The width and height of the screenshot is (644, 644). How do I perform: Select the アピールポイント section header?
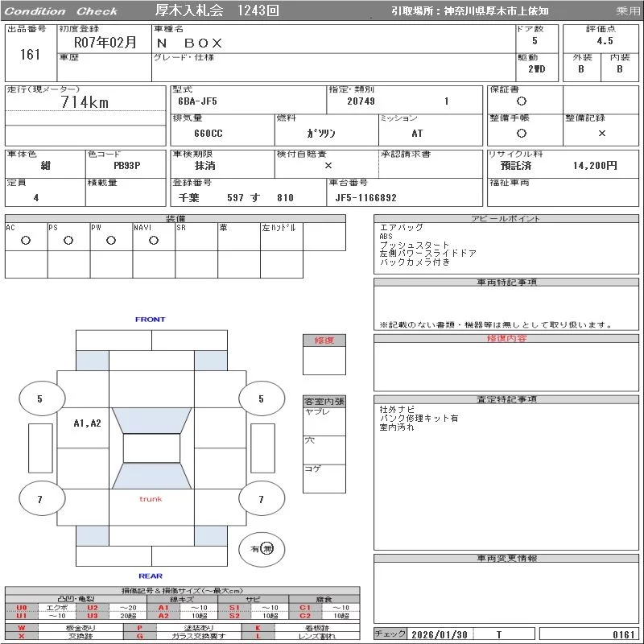[506, 219]
